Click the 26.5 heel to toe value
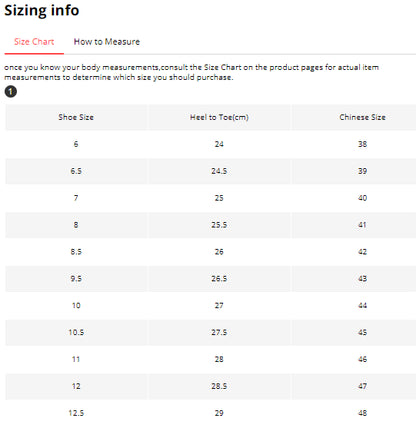Image resolution: width=416 pixels, height=438 pixels. pos(219,279)
